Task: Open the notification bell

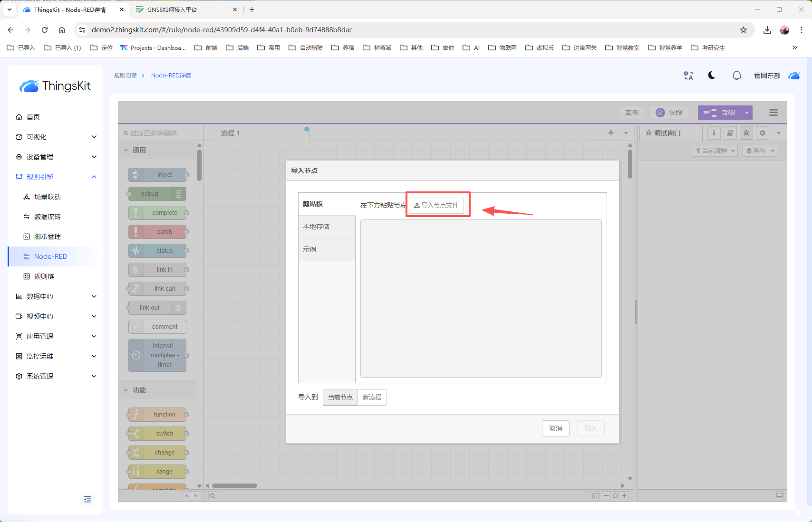Action: 736,76
